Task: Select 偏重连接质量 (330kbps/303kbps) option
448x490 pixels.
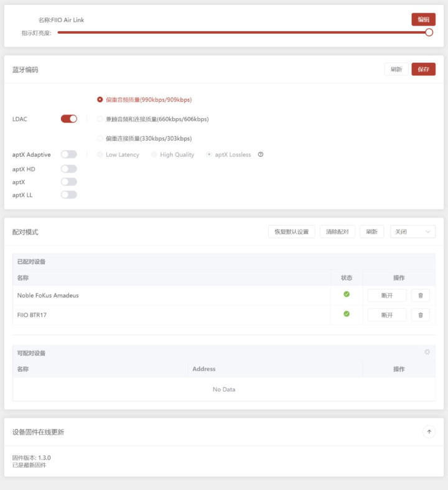Action: click(100, 138)
